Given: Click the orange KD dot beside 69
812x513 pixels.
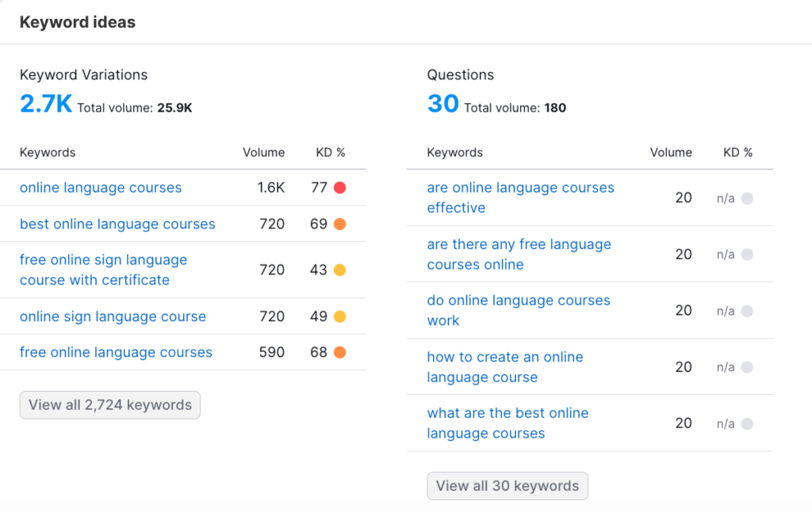Looking at the screenshot, I should point(340,224).
